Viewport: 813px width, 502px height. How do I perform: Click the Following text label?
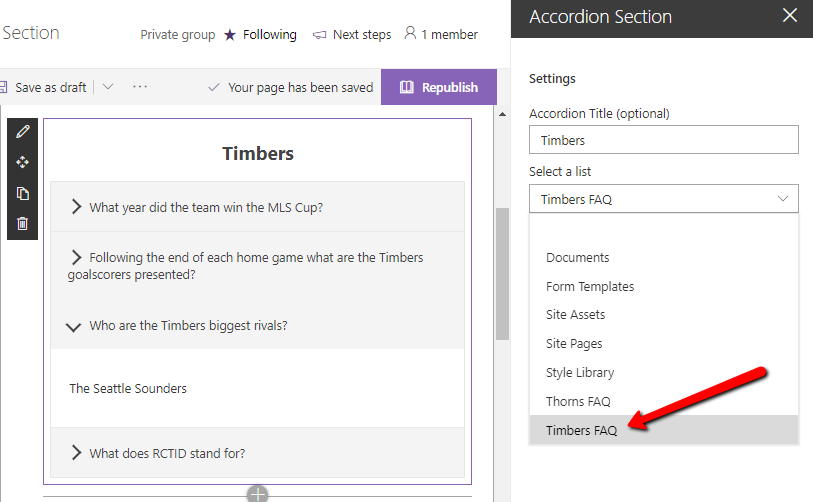click(270, 35)
